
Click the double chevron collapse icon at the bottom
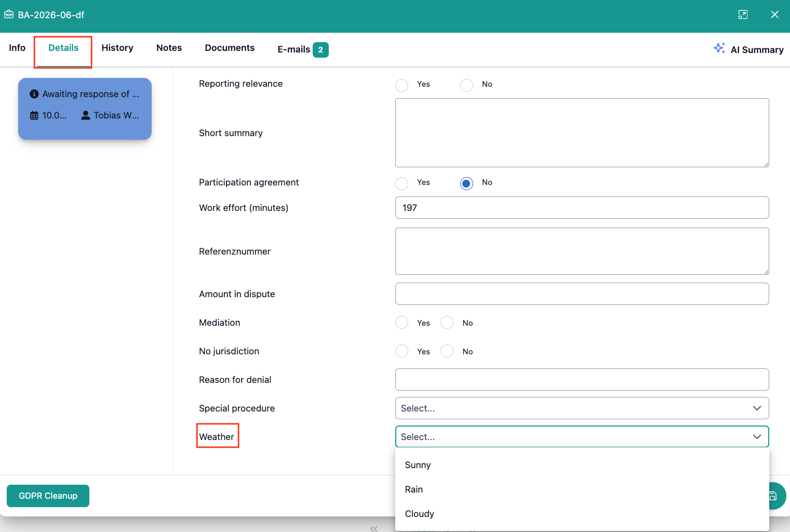(x=374, y=528)
